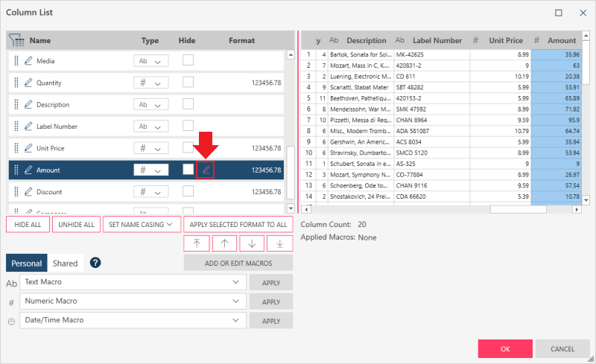Apply the Date/Time Macro
This screenshot has width=596, height=364.
(271, 321)
